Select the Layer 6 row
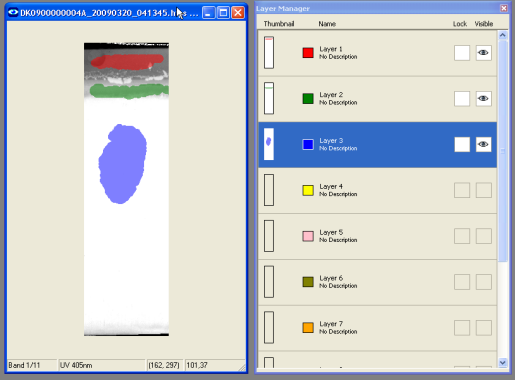 pyautogui.click(x=377, y=282)
